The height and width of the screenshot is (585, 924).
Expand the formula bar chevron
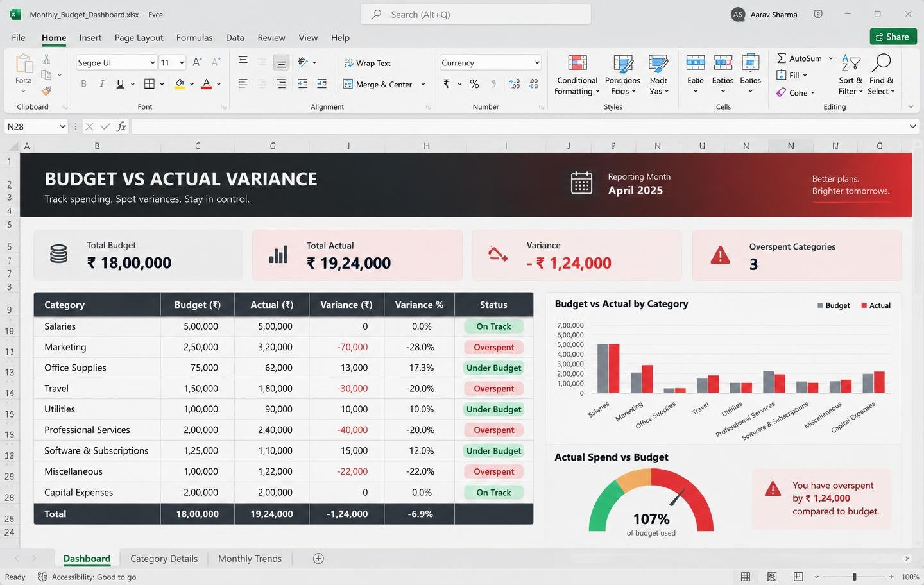912,126
